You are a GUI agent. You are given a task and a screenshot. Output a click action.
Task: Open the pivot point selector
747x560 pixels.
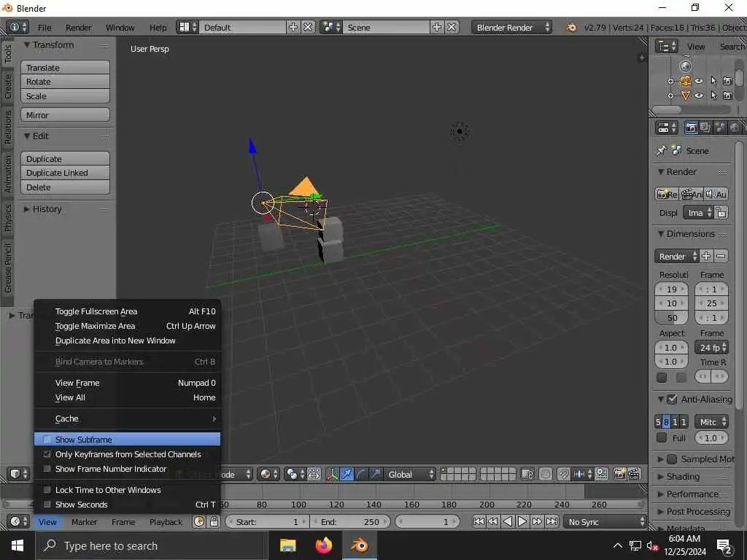click(x=295, y=474)
